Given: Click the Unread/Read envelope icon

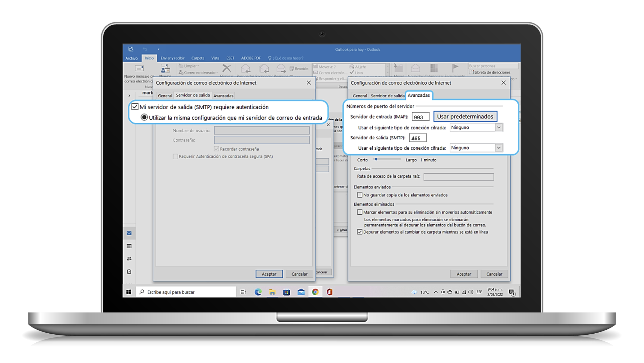Looking at the screenshot, I should [x=415, y=68].
